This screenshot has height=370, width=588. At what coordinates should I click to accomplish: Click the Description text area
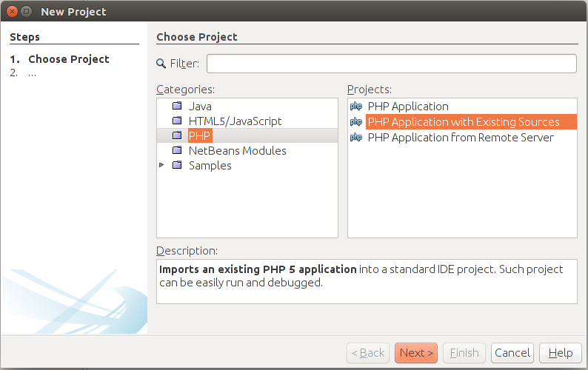click(x=367, y=281)
